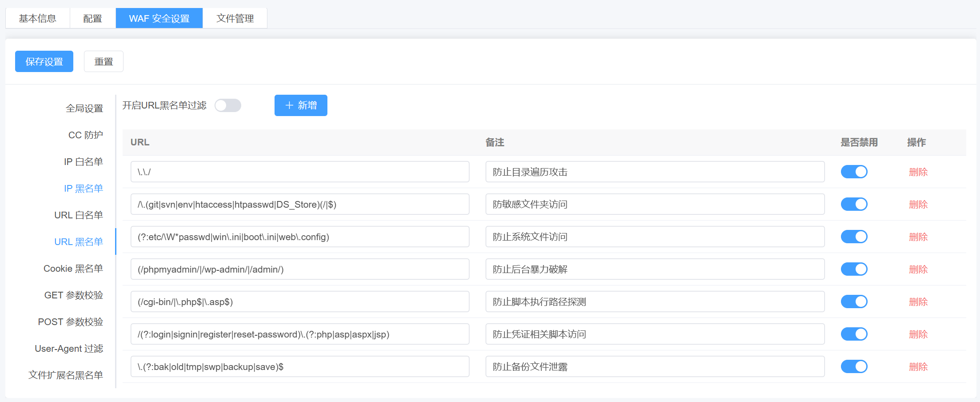Toggle the 开启URL黑名单过滤 switch
980x402 pixels.
(228, 105)
